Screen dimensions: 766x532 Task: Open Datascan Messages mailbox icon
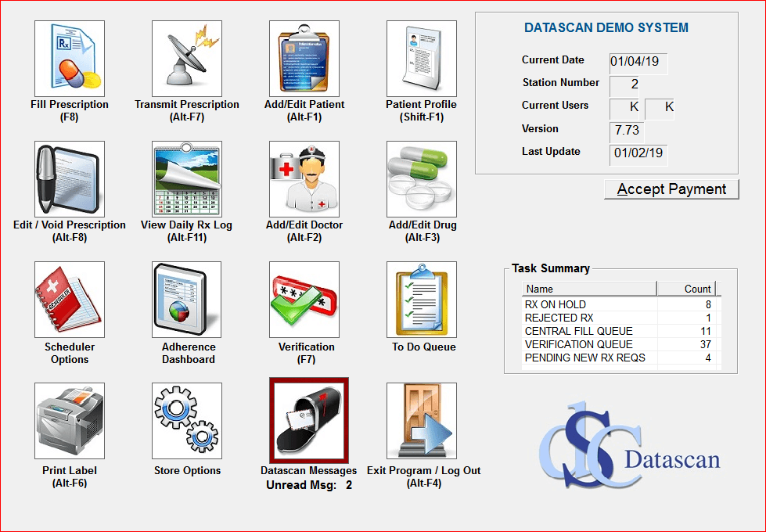(x=308, y=421)
